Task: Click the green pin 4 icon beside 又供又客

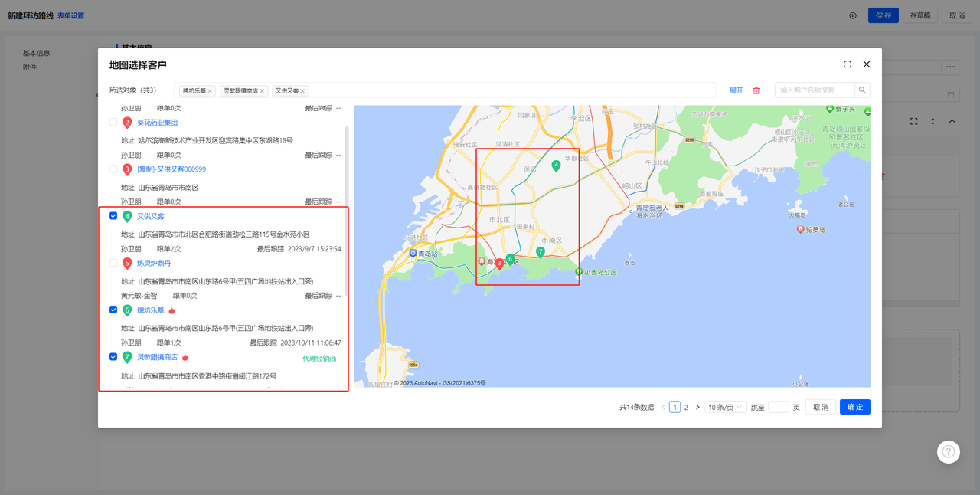Action: [127, 217]
